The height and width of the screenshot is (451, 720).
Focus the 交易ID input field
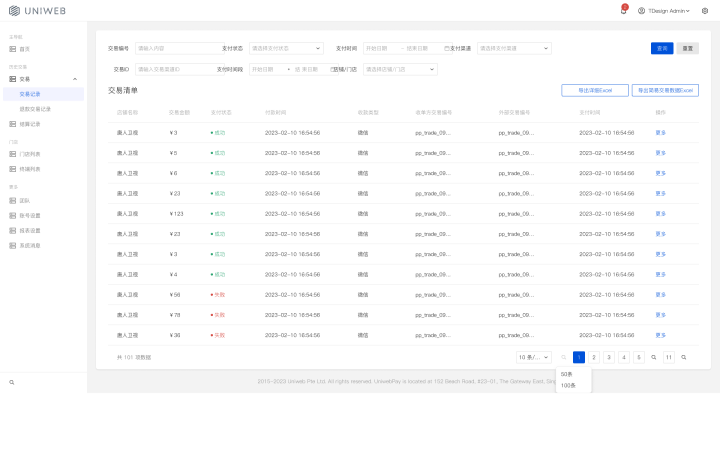[x=180, y=69]
